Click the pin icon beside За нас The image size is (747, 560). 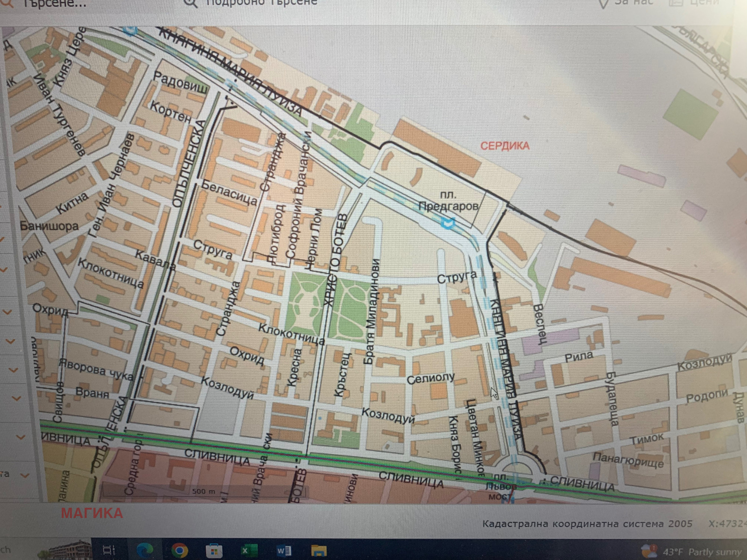pos(603,4)
